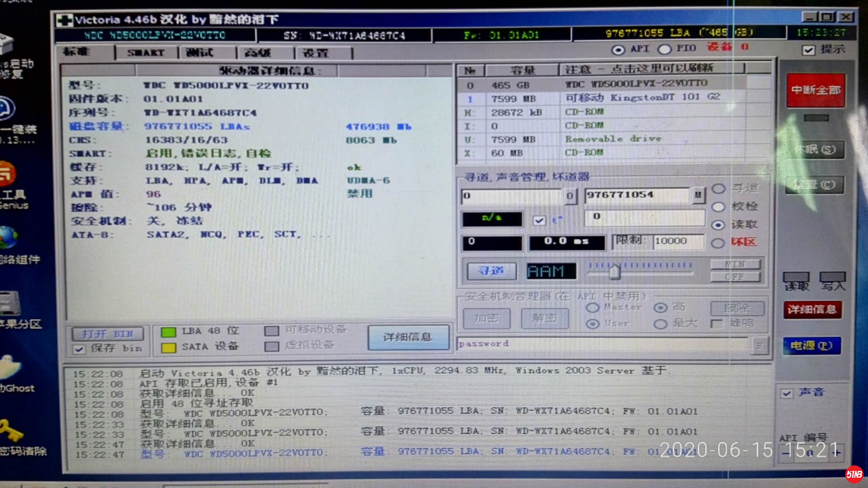
Task: Click the green LBA 48-bit indicator
Action: 168,332
